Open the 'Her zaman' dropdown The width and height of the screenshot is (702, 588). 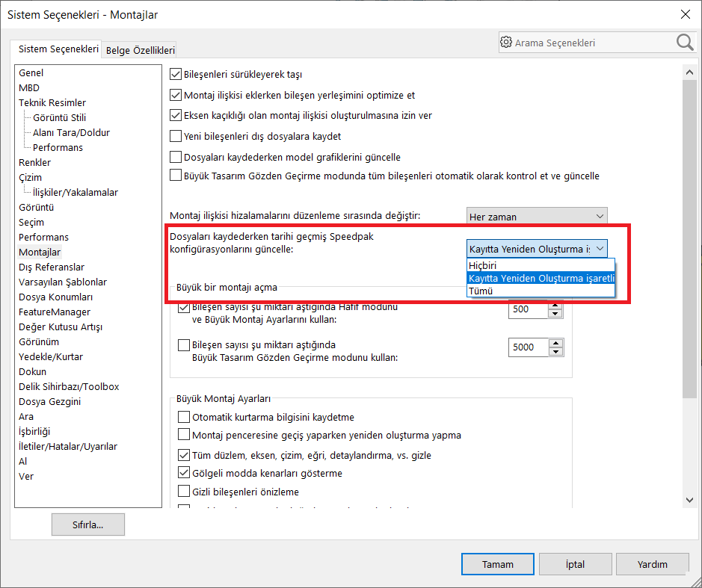(536, 217)
